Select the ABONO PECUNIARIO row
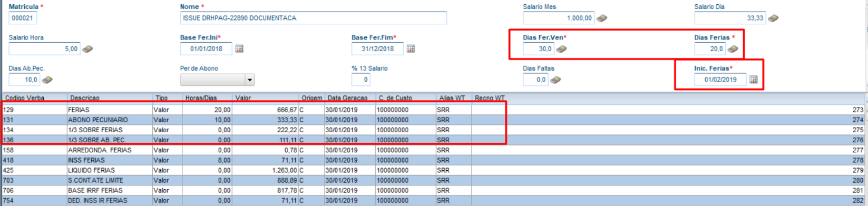 tap(434, 120)
